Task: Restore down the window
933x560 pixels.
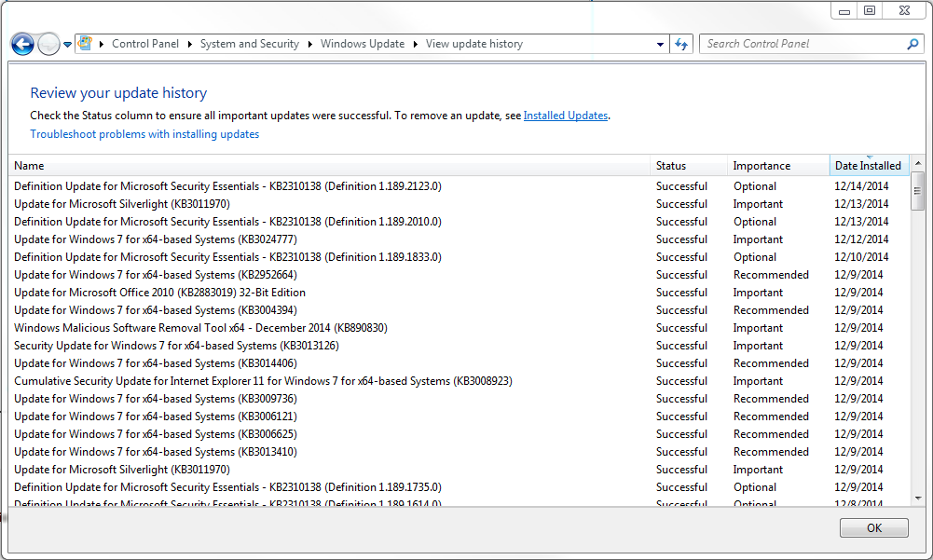Action: pos(870,10)
